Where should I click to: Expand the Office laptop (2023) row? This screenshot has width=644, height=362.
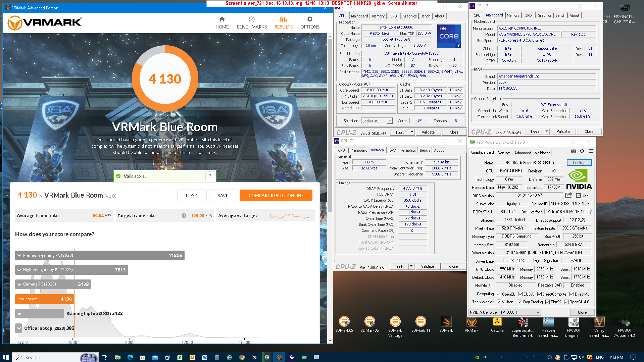pos(19,328)
